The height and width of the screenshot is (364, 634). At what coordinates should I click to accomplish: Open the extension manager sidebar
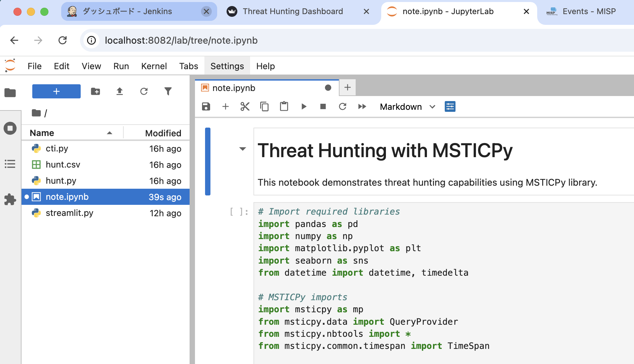click(10, 200)
